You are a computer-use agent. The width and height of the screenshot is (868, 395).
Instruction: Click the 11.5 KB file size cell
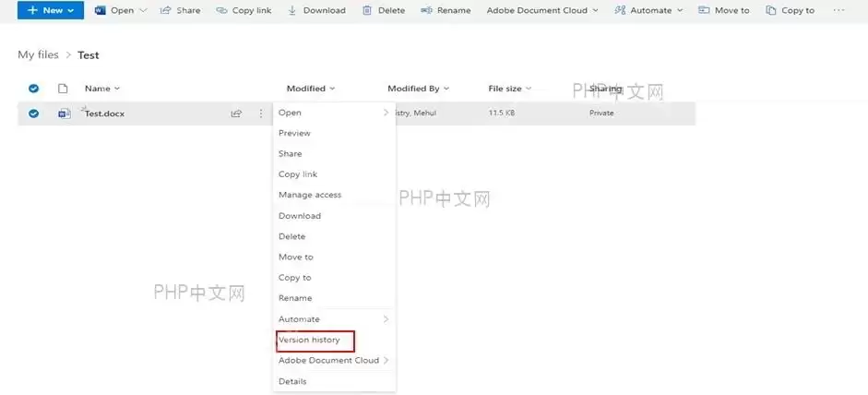502,113
